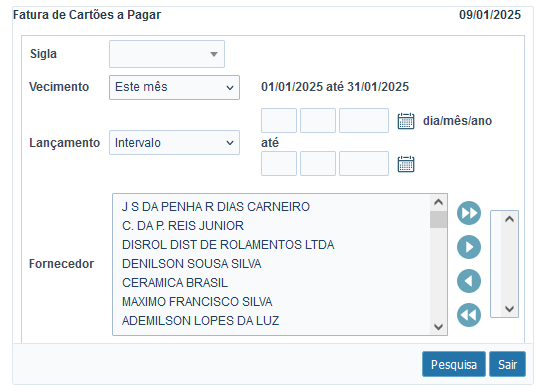Select ADEMILSON LOPES DA LUZ supplier
546x392 pixels.
point(201,321)
